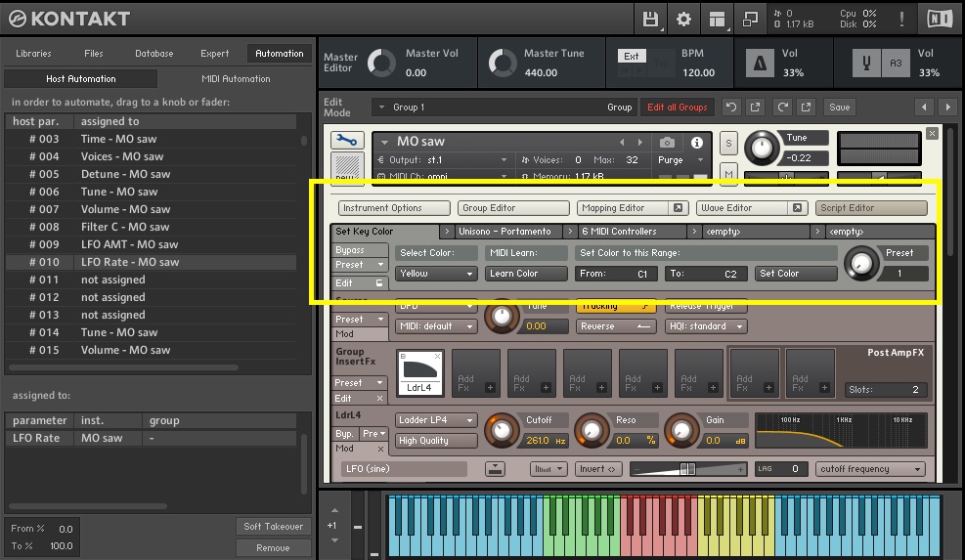Toggle High Quality filter mode
Image resolution: width=965 pixels, height=560 pixels.
click(x=436, y=441)
